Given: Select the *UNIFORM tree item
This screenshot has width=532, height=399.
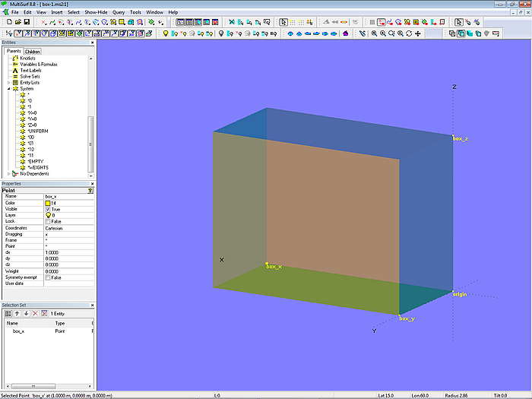Looking at the screenshot, I should click(x=38, y=131).
